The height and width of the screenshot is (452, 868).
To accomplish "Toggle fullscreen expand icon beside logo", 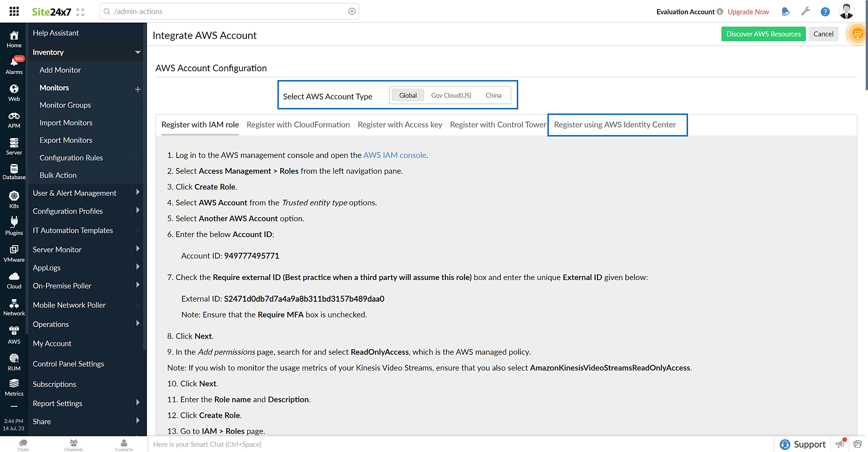I will pos(80,12).
